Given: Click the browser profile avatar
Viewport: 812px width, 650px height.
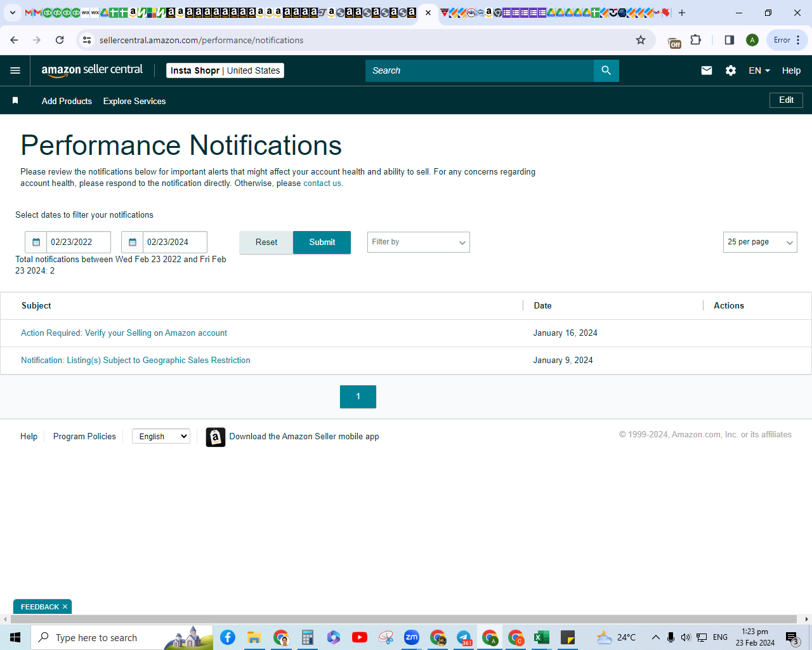Looking at the screenshot, I should pyautogui.click(x=752, y=40).
